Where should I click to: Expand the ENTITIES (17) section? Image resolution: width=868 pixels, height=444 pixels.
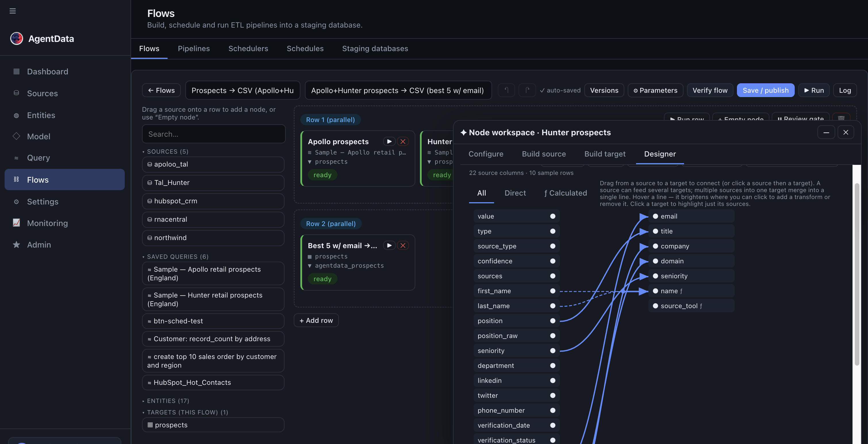(166, 401)
